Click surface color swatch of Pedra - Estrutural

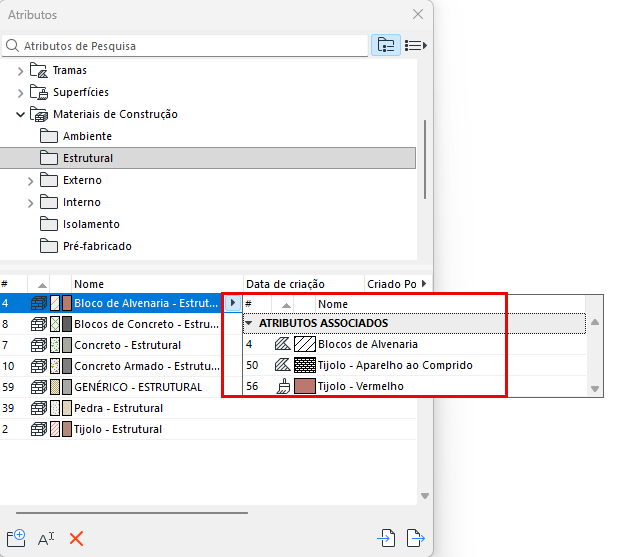67,408
